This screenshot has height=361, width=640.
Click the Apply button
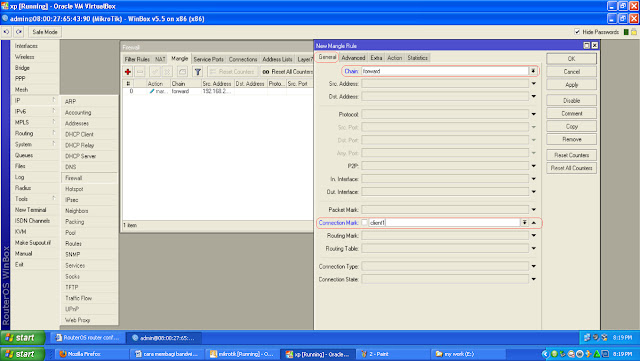(571, 85)
